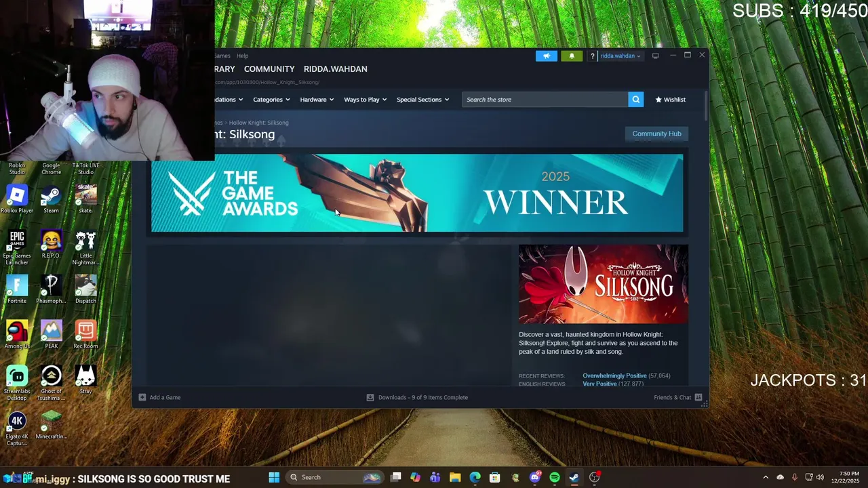868x488 pixels.
Task: Expand the Categories store dropdown
Action: pos(271,100)
